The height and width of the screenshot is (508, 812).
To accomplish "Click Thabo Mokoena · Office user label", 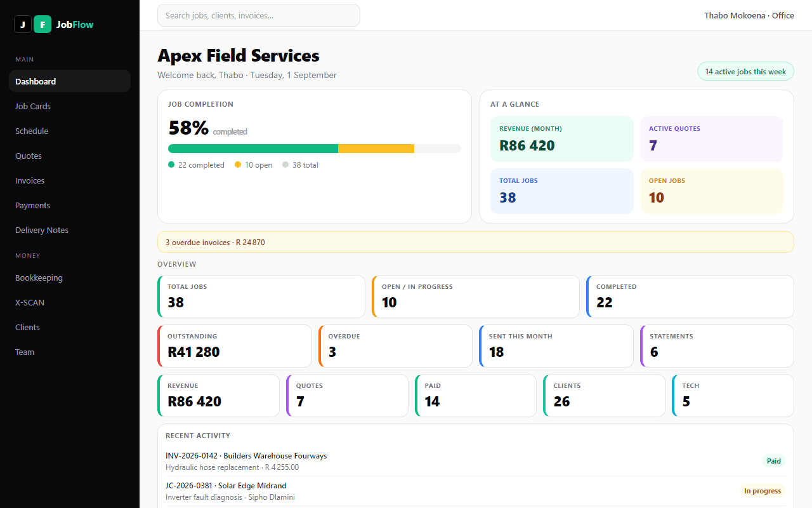I will click(x=749, y=15).
